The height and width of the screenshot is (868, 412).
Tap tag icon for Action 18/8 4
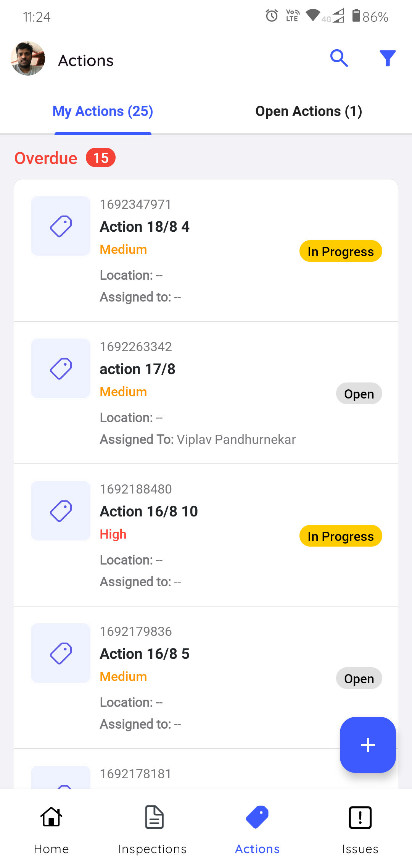pos(61,226)
